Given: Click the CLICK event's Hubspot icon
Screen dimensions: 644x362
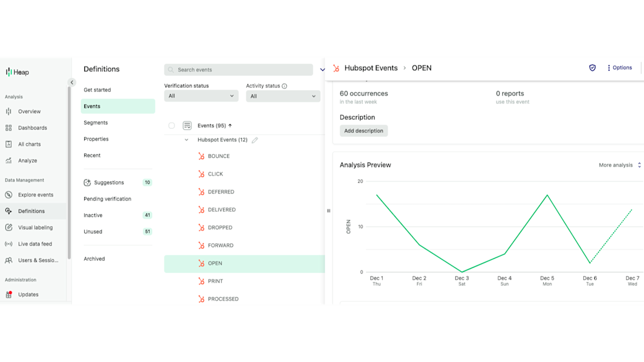Looking at the screenshot, I should (x=201, y=174).
